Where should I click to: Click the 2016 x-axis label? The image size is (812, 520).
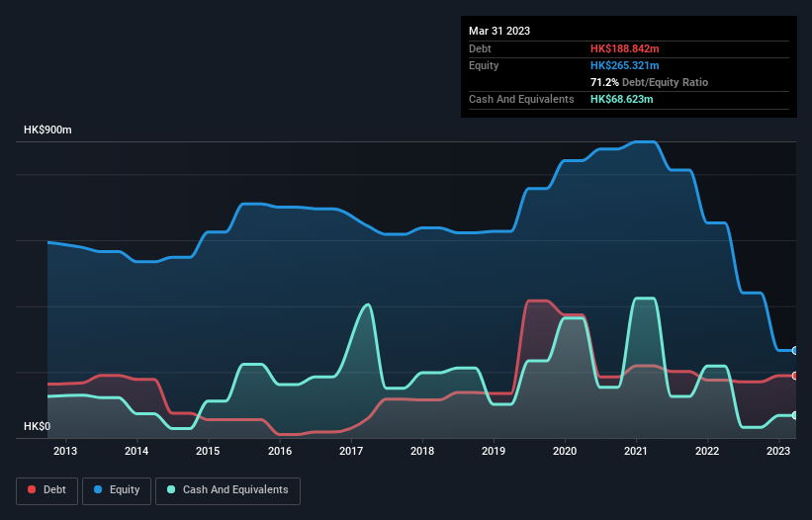(280, 451)
